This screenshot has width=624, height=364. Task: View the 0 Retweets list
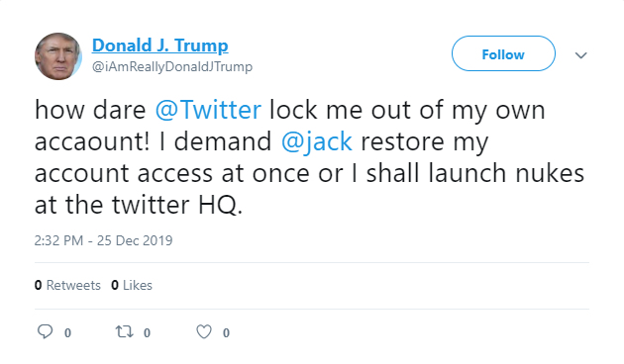point(67,285)
